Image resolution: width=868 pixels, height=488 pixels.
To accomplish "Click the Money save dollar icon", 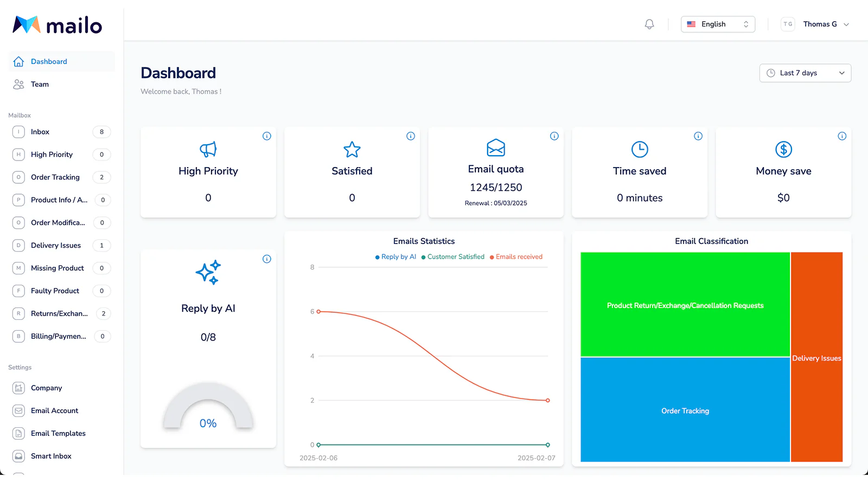I will click(x=783, y=149).
